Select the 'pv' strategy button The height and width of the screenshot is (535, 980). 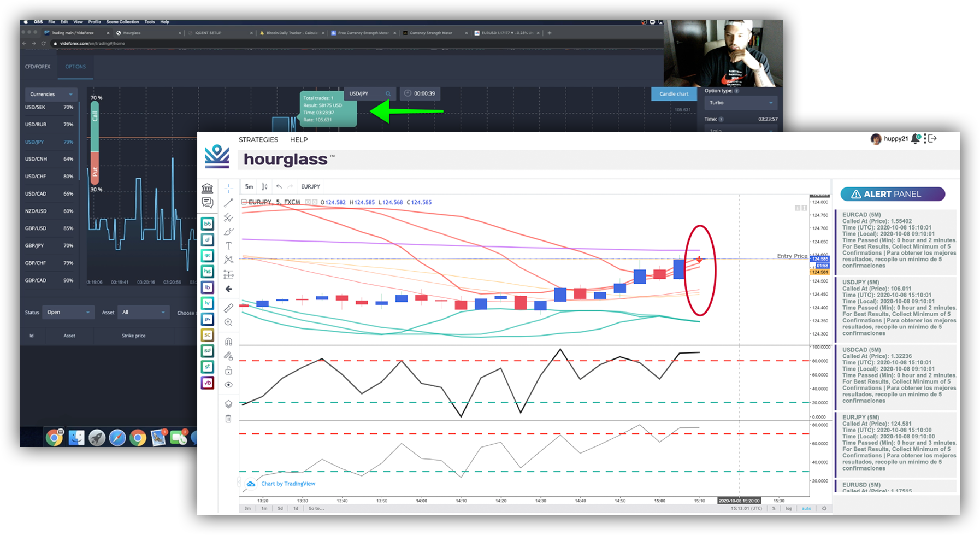[x=208, y=319]
